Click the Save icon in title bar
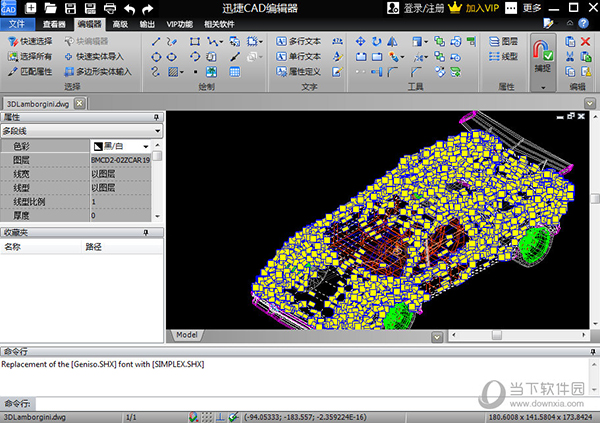Image resolution: width=600 pixels, height=423 pixels. [x=70, y=8]
